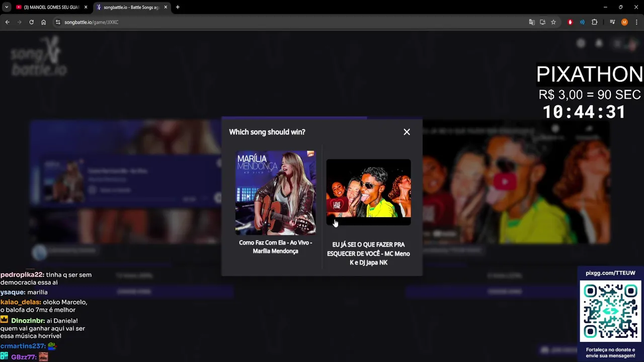The width and height of the screenshot is (644, 362).
Task: Bookmark this page with the star
Action: 553,22
